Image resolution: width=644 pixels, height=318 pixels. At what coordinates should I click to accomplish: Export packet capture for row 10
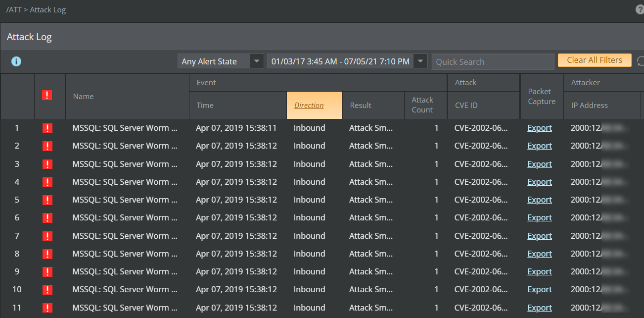[540, 289]
